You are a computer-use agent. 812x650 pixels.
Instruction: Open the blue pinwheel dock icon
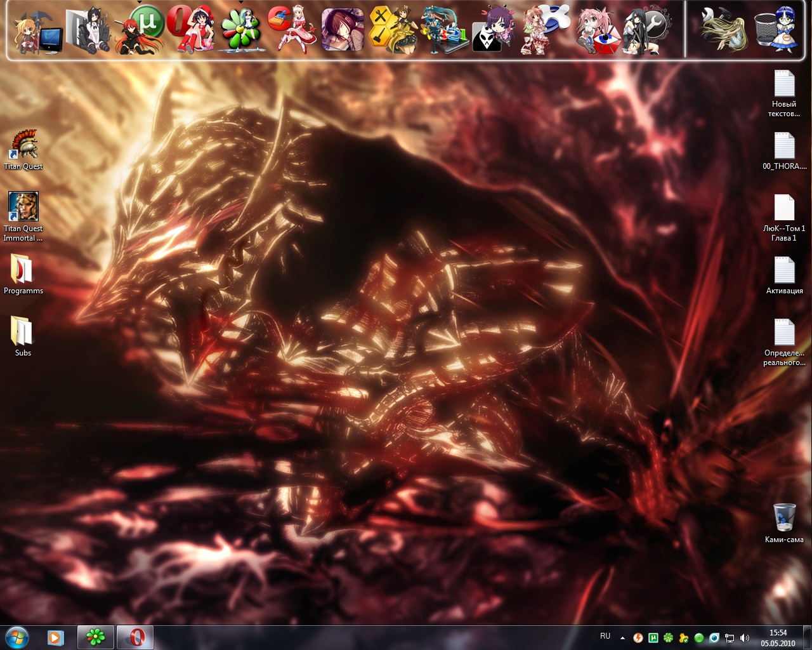[x=546, y=29]
